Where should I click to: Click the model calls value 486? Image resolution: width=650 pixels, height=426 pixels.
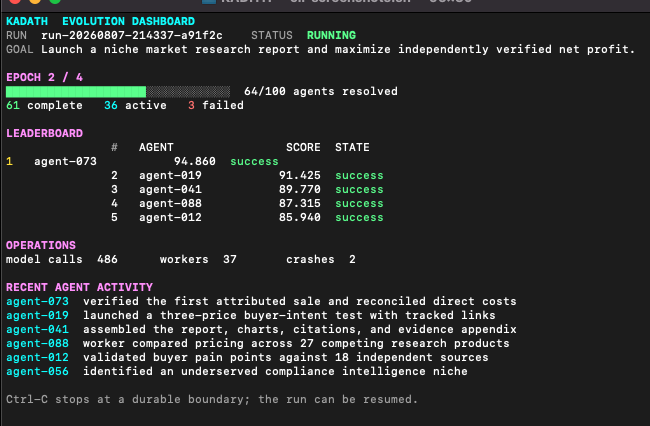107,260
